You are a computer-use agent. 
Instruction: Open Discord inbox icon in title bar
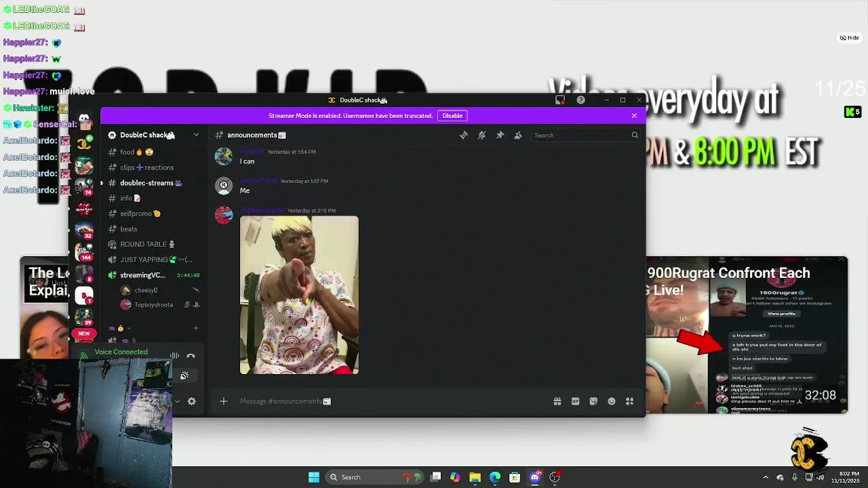tap(560, 100)
